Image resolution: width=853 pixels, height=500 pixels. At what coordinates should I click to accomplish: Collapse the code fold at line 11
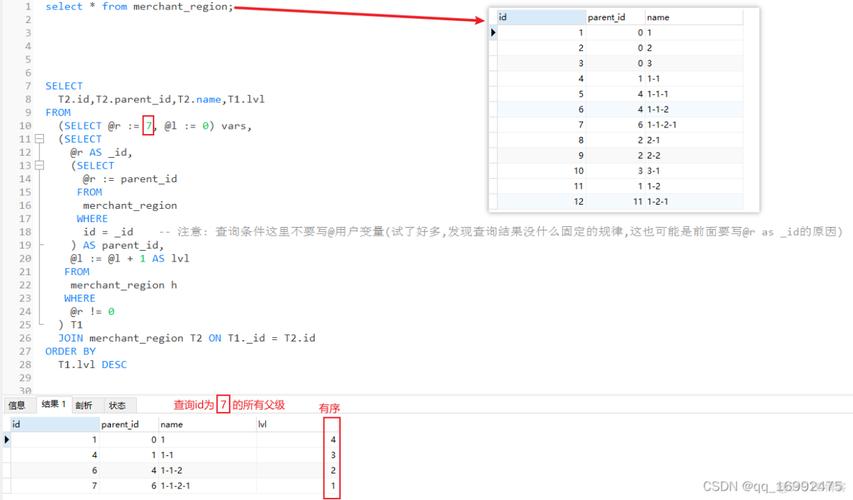pyautogui.click(x=39, y=139)
